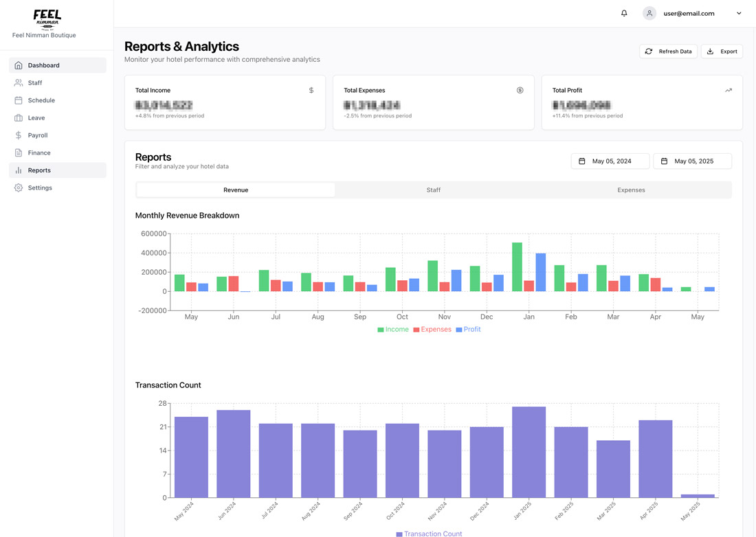
Task: Open the Finance document icon
Action: [19, 152]
